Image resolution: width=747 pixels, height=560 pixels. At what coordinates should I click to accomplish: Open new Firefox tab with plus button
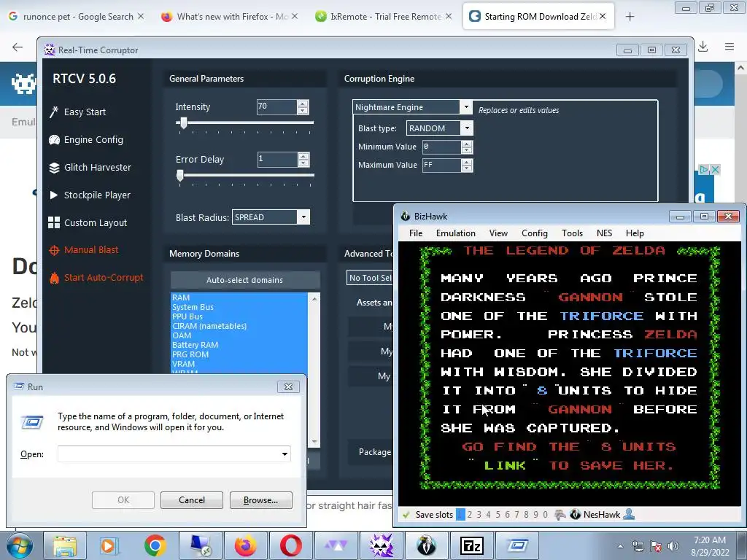tap(630, 17)
